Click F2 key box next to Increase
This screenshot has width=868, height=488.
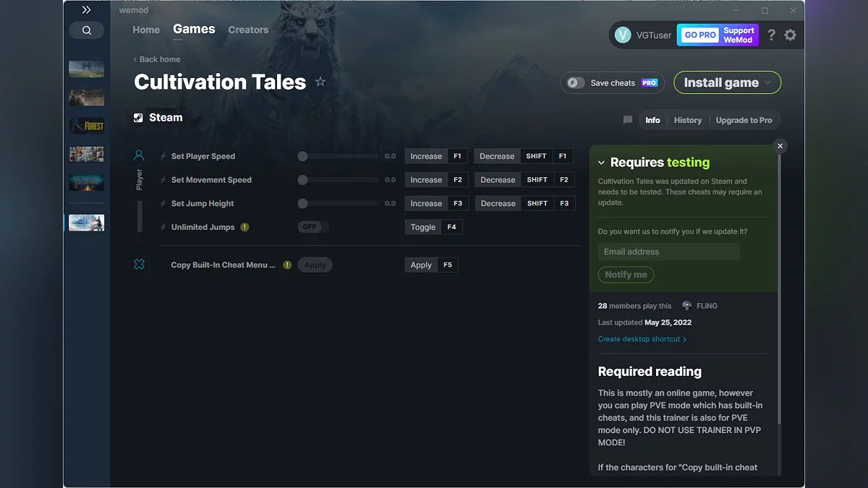tap(458, 180)
